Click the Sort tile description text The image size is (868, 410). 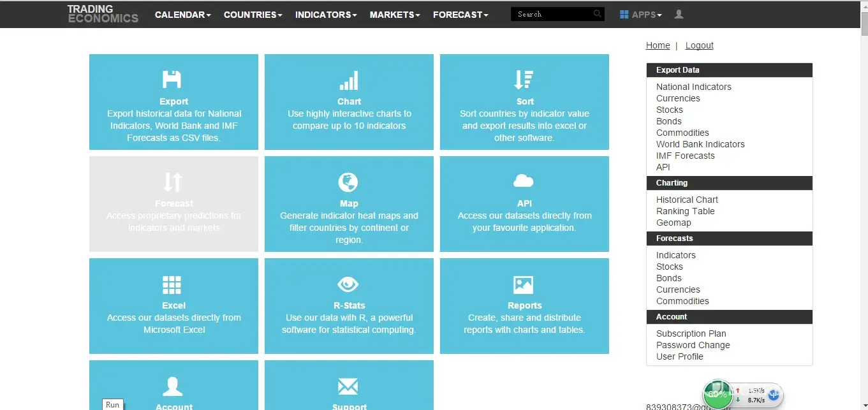point(524,126)
